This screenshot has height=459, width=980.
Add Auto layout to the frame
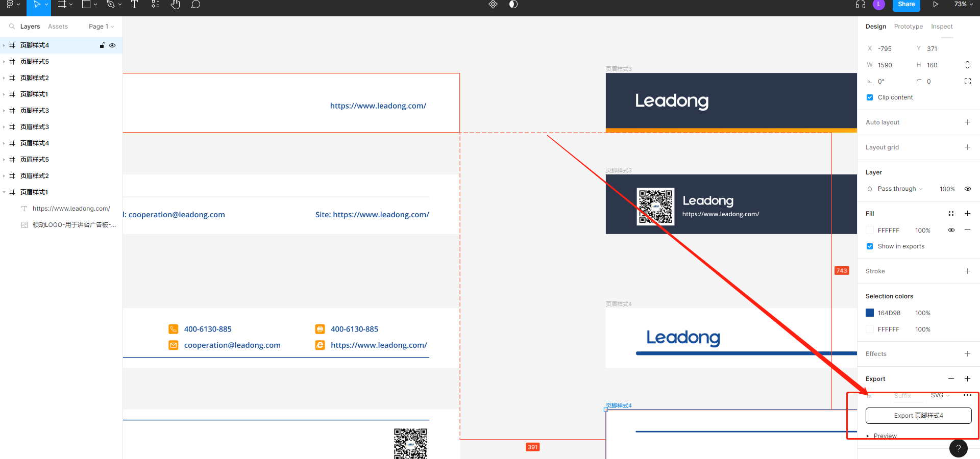(967, 122)
